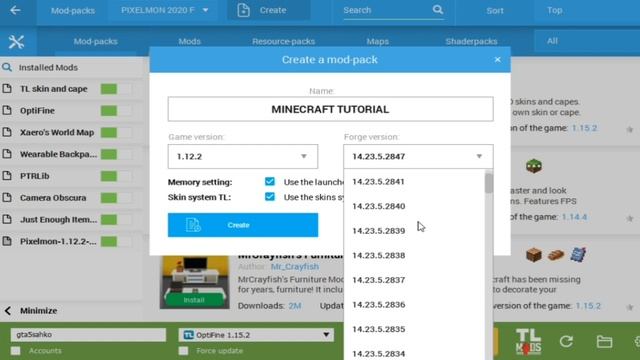Close the Create a mod-pack dialog
The image size is (640, 360).
click(x=497, y=60)
